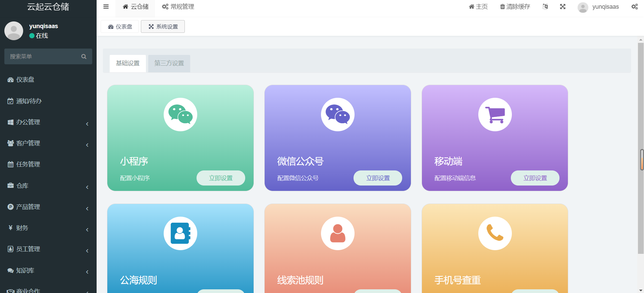Expand the 产品管理 sidebar menu
The width and height of the screenshot is (644, 293).
(48, 207)
